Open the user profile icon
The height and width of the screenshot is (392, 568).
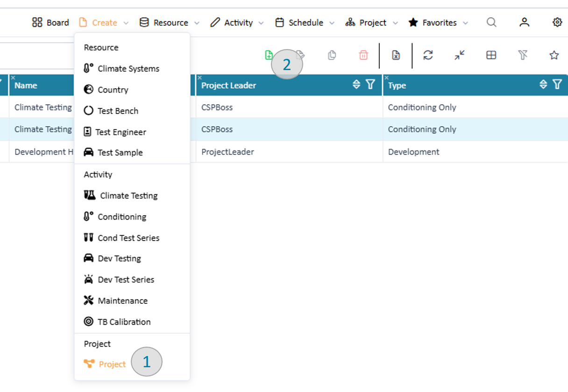[525, 22]
